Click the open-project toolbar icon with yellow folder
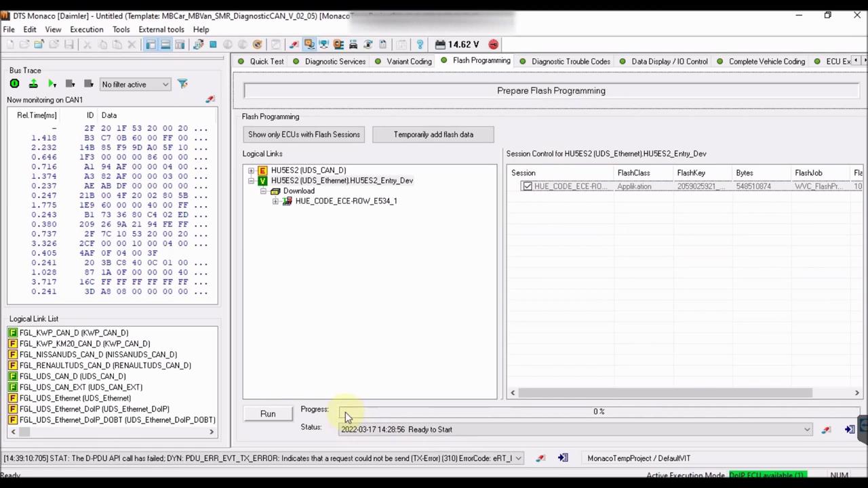Viewport: 868px width, 488px height. click(39, 45)
